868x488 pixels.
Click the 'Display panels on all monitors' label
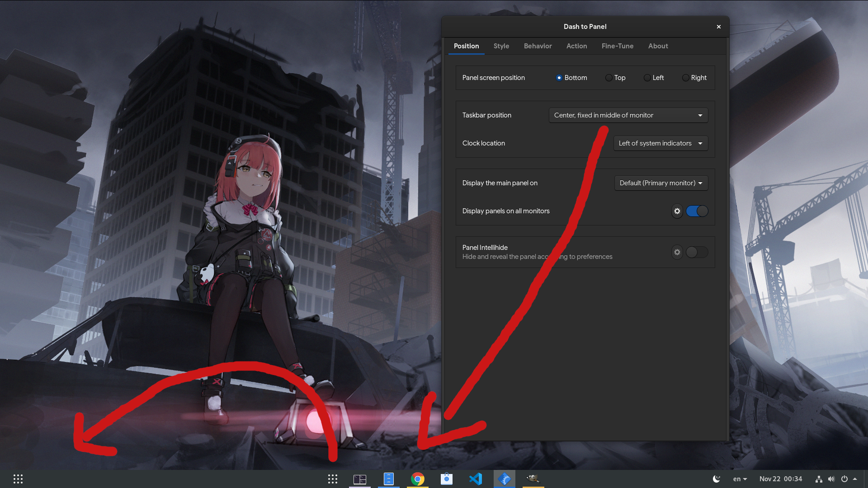[x=506, y=211]
